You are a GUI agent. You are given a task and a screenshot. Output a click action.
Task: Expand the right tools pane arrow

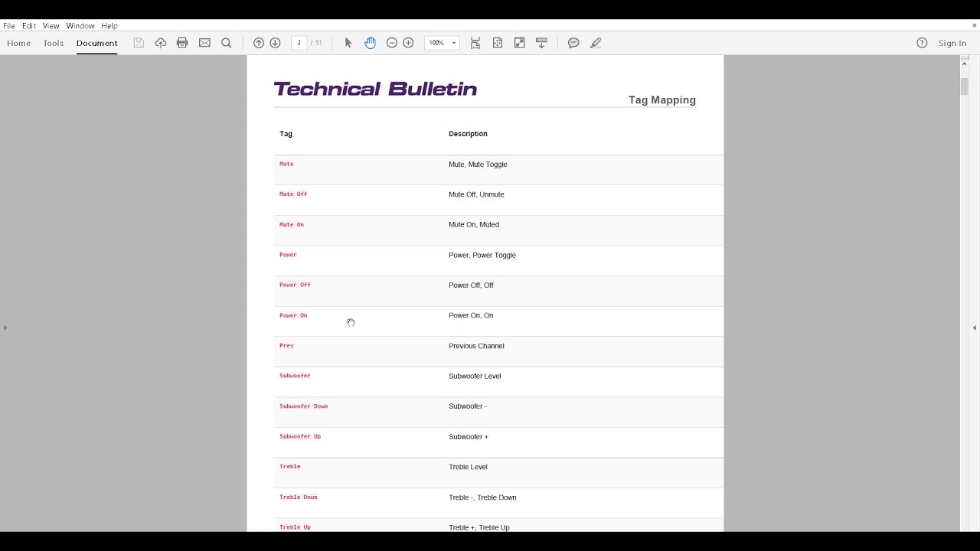974,328
